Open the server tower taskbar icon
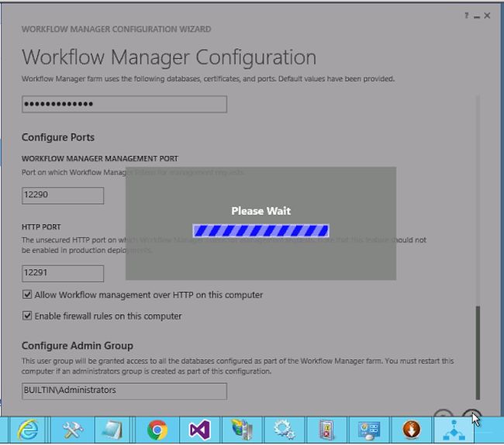Viewport: 504px width, 445px height. click(242, 429)
